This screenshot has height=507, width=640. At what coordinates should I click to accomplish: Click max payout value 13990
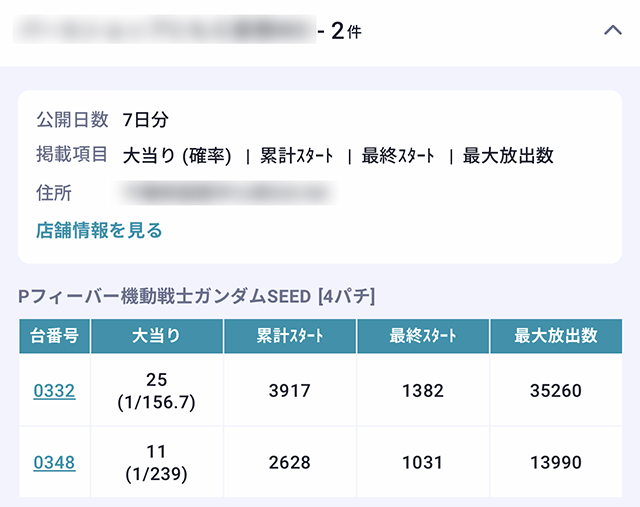pyautogui.click(x=556, y=462)
